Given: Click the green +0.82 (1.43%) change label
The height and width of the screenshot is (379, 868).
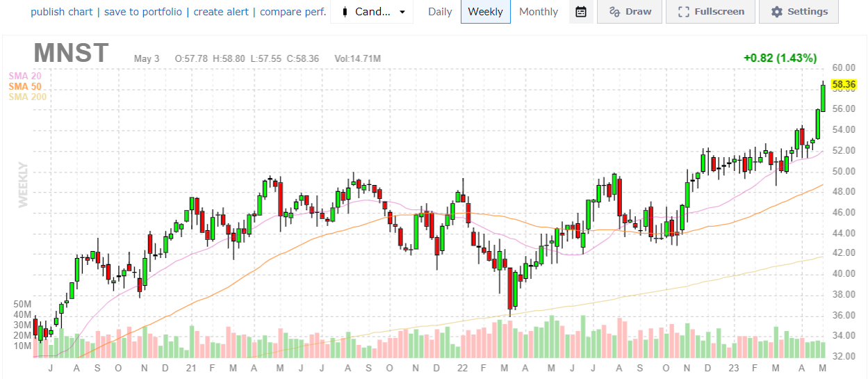Looking at the screenshot, I should pyautogui.click(x=780, y=58).
